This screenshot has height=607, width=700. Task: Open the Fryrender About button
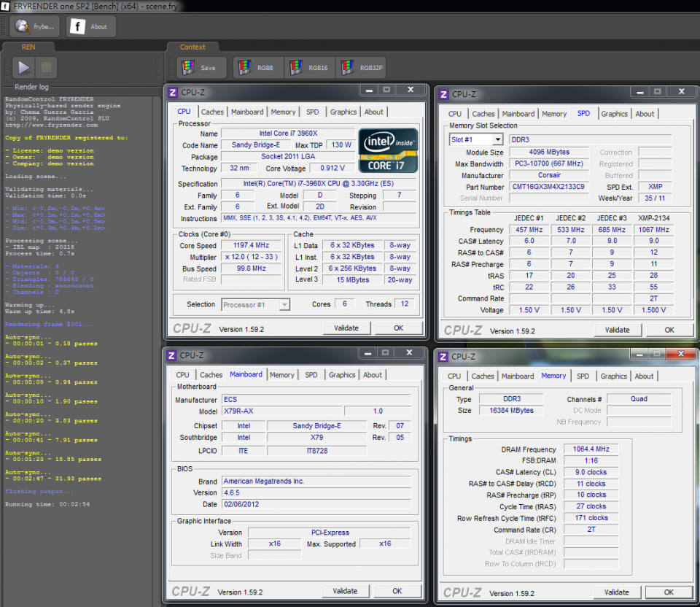90,26
